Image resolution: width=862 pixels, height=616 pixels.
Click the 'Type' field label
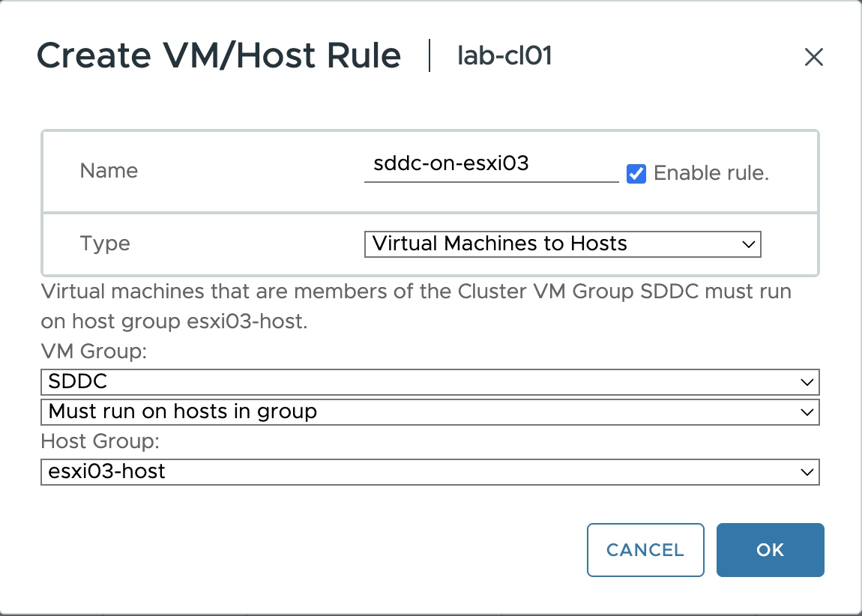[105, 244]
